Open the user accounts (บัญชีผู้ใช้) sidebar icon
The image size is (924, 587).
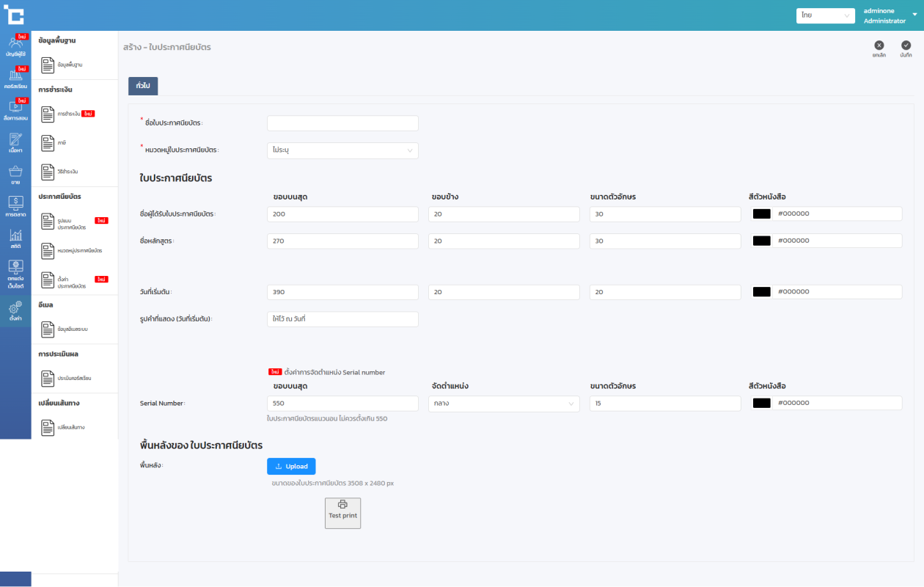[x=15, y=45]
